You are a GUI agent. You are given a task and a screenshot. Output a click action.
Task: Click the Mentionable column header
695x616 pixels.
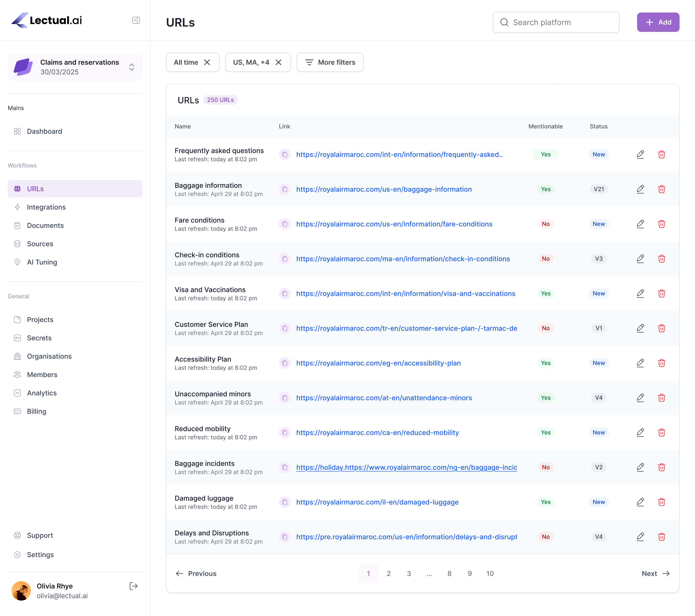click(545, 126)
